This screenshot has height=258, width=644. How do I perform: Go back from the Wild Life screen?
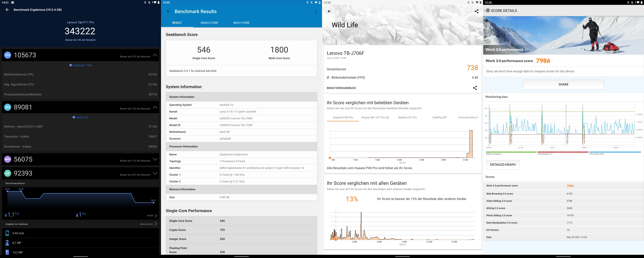329,11
